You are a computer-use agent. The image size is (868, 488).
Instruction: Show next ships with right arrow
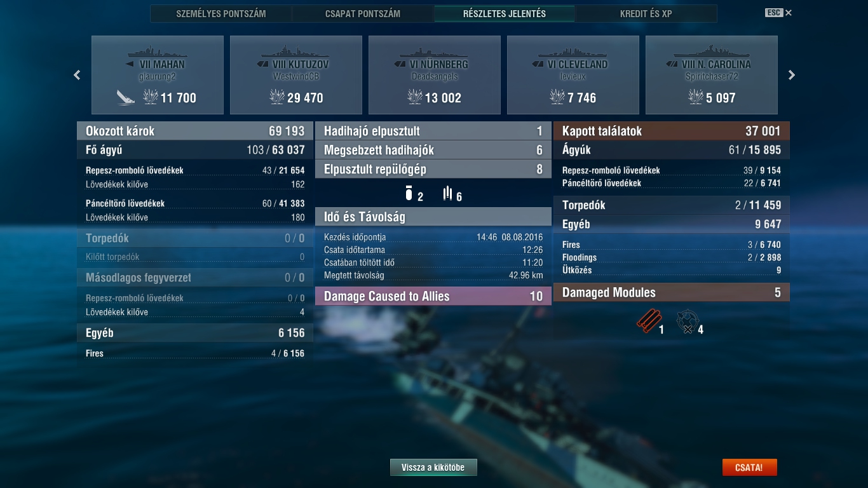point(792,75)
